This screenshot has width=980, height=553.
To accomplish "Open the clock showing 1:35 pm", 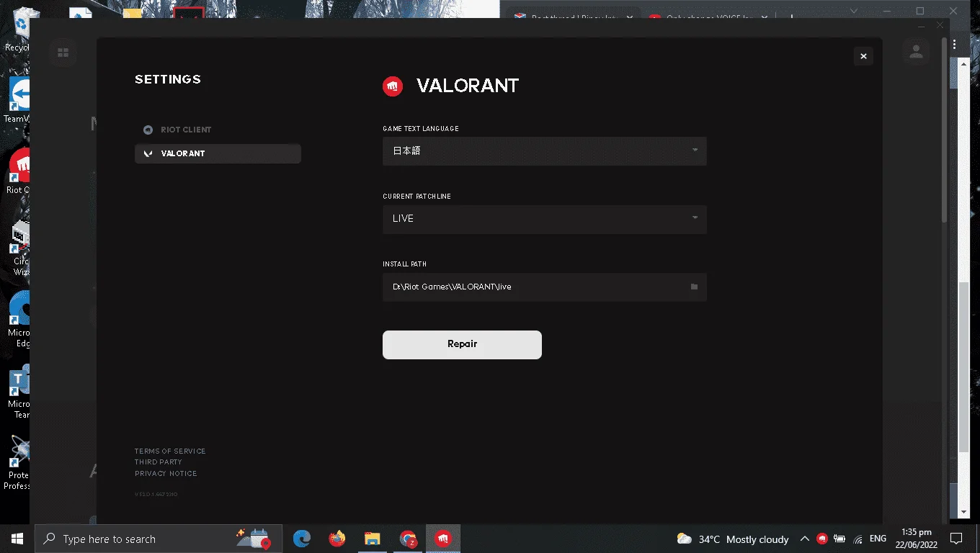I will coord(916,539).
